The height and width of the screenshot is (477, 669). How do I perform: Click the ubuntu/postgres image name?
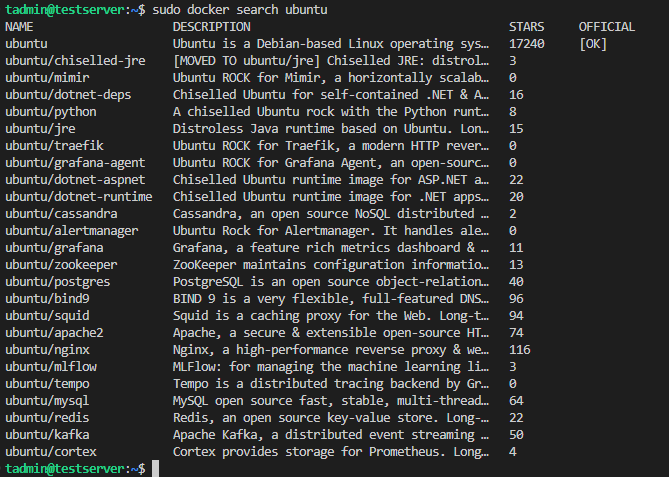coord(58,282)
